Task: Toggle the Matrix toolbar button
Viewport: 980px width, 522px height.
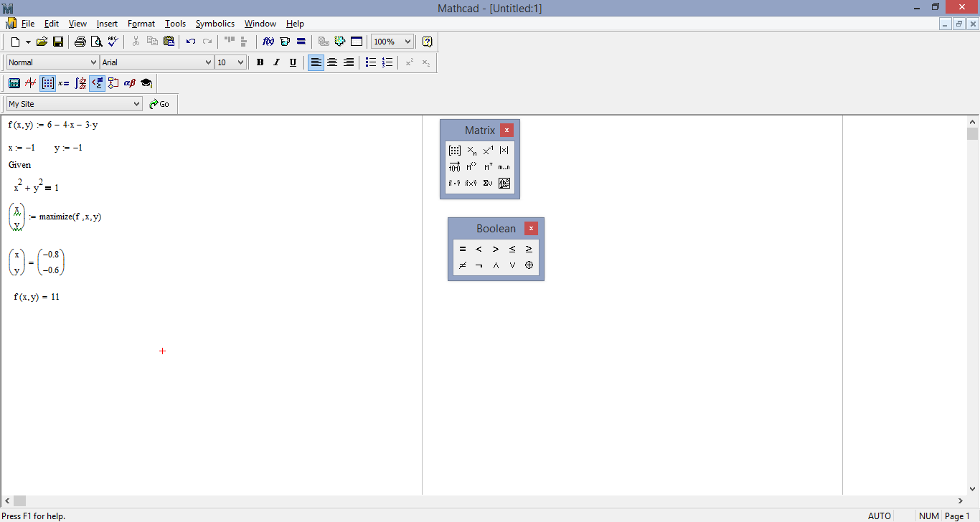Action: [x=47, y=83]
